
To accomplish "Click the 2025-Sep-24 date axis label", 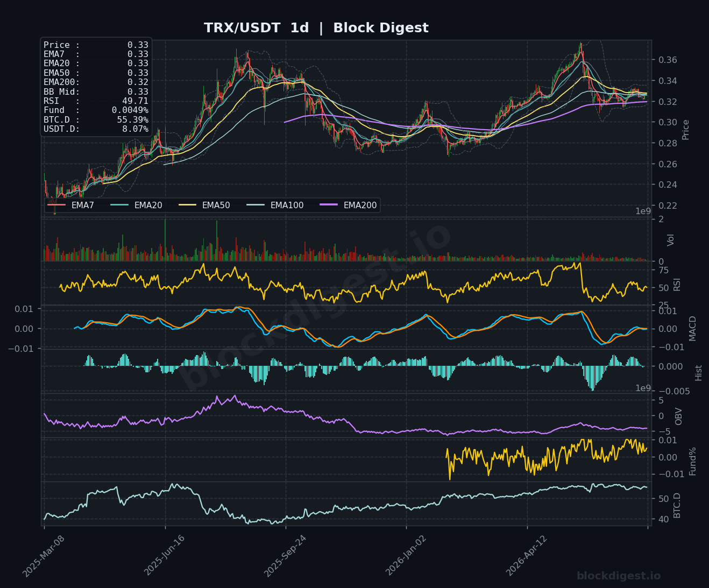I will coord(285,556).
